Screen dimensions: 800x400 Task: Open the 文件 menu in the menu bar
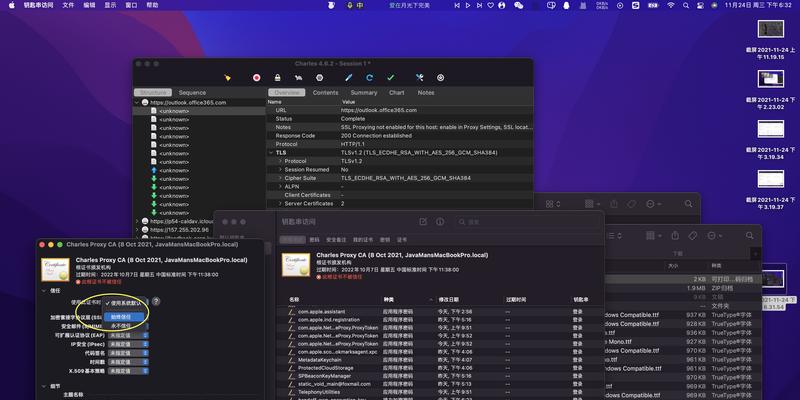(x=68, y=5)
